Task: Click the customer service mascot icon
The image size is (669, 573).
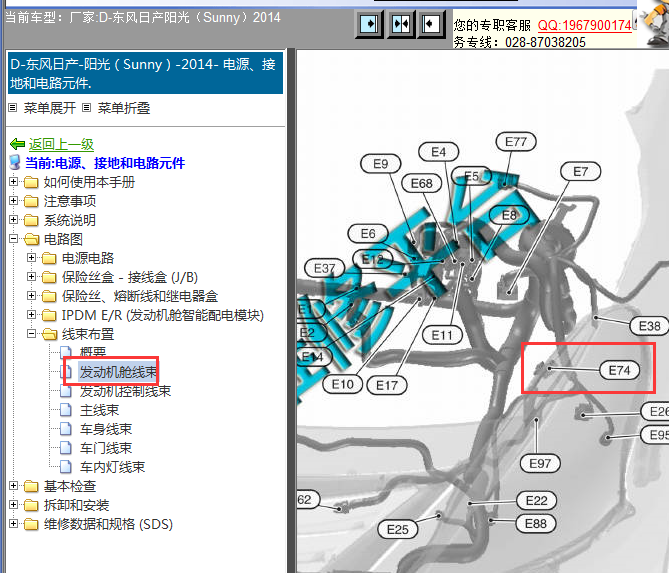Action: (653, 23)
